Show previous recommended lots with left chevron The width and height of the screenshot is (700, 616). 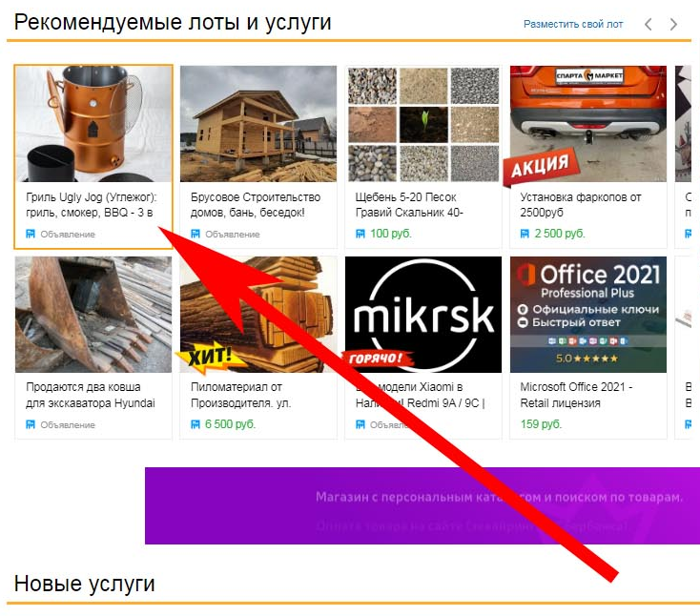coord(649,24)
